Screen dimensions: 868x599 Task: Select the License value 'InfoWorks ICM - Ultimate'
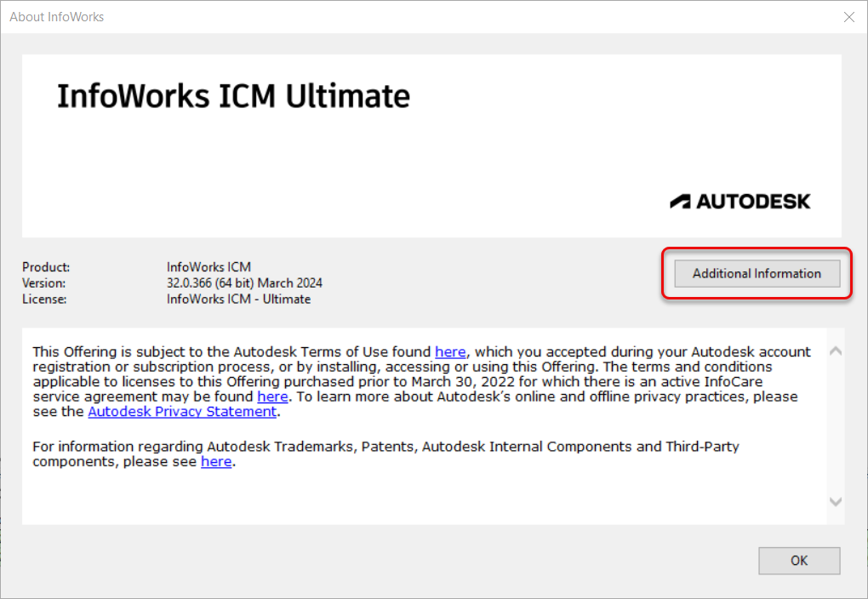239,299
